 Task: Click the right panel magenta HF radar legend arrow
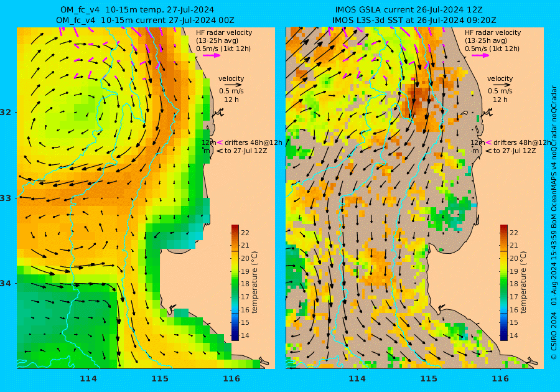pos(481,55)
